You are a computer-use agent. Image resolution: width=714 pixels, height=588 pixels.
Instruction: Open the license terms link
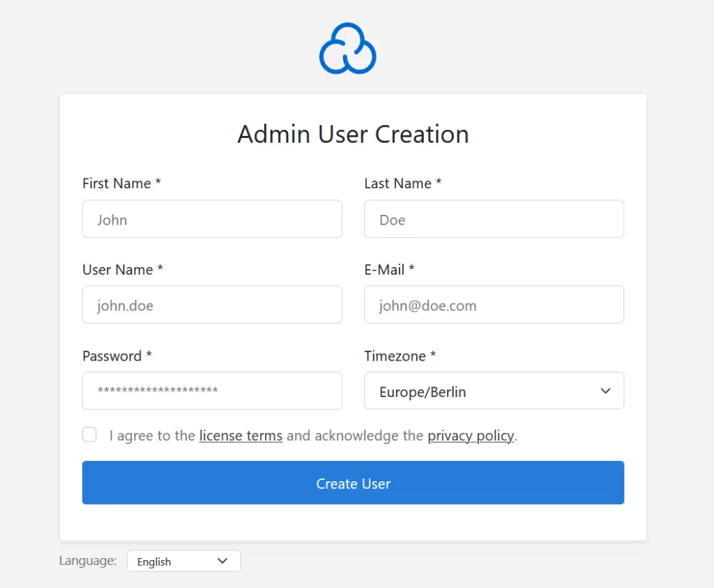241,436
